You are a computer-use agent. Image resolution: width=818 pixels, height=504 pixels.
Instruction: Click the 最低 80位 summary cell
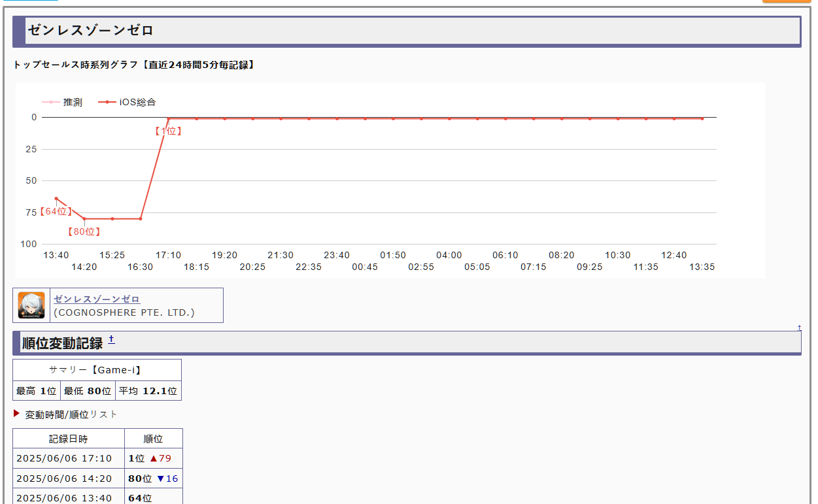(88, 391)
